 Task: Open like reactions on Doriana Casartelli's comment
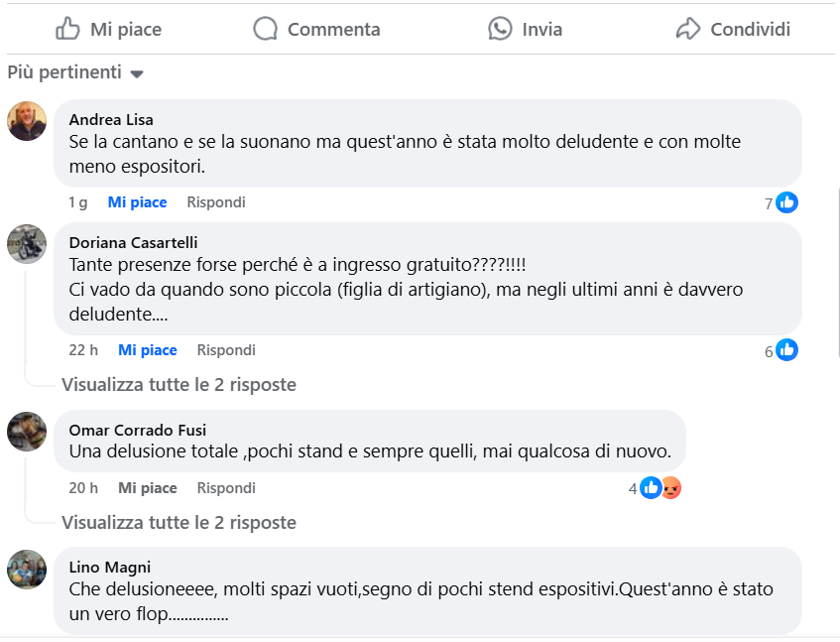786,350
